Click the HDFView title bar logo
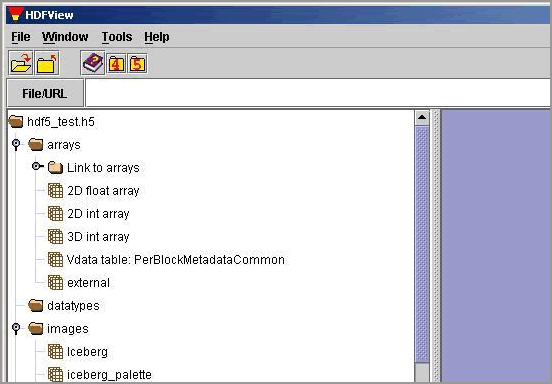This screenshot has width=552, height=384. (x=15, y=14)
